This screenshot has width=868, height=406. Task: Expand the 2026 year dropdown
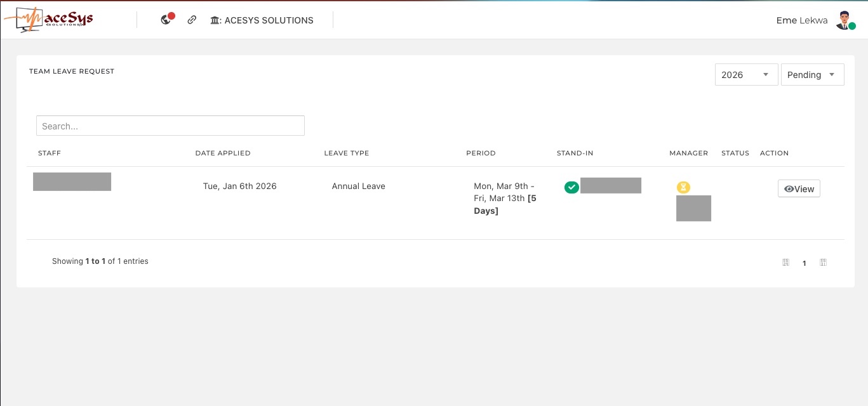coord(746,75)
